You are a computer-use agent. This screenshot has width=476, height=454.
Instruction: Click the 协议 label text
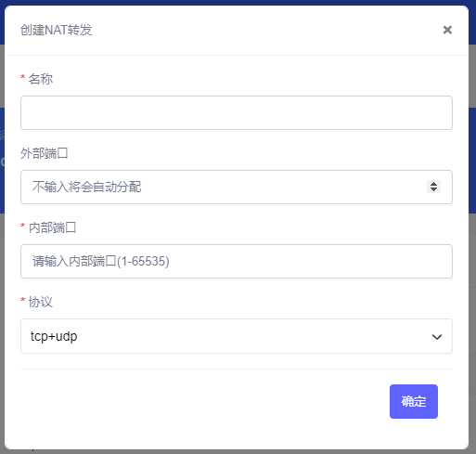click(41, 302)
